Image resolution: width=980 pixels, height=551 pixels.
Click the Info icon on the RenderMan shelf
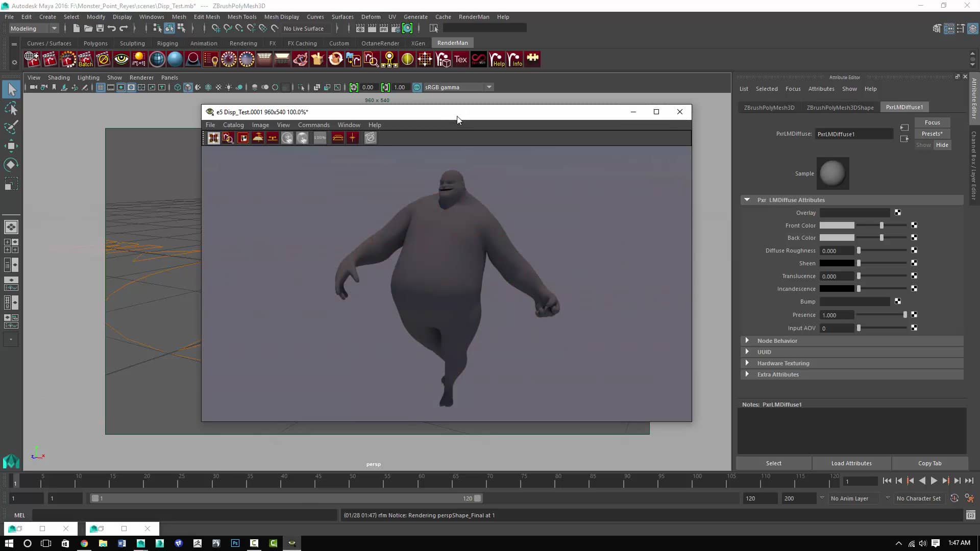[x=515, y=59]
